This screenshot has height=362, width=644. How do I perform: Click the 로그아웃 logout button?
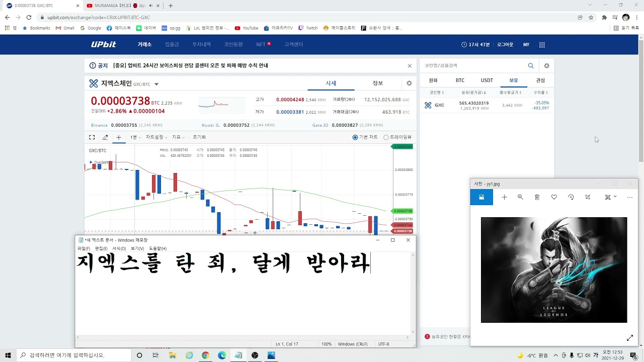pyautogui.click(x=505, y=45)
